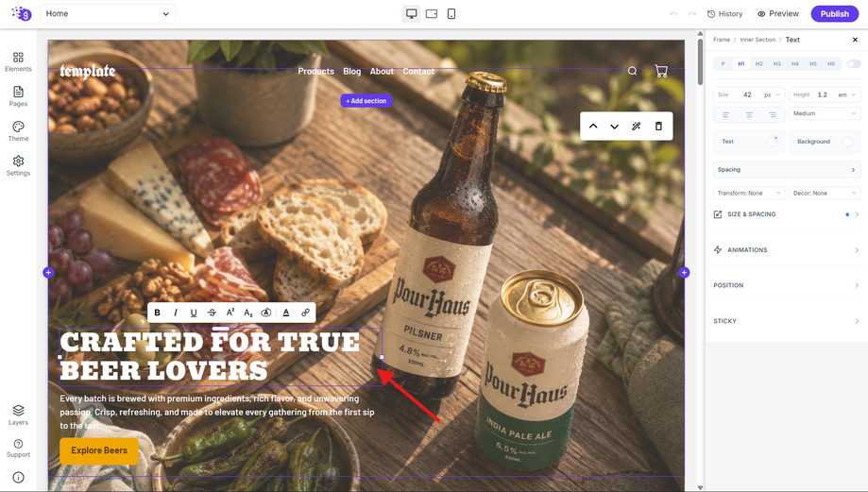Apply italic formatting
Viewport: 868px width, 492px height.
pyautogui.click(x=176, y=313)
